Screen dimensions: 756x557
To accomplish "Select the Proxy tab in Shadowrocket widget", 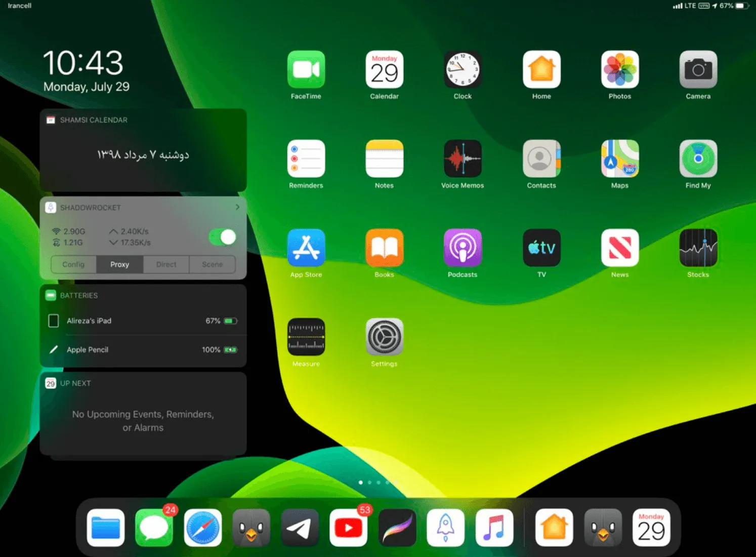I will coord(120,264).
